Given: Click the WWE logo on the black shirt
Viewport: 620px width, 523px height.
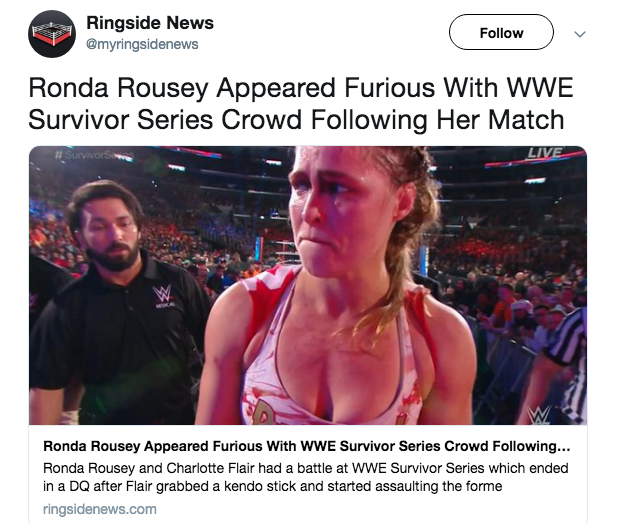Looking at the screenshot, I should coord(161,295).
